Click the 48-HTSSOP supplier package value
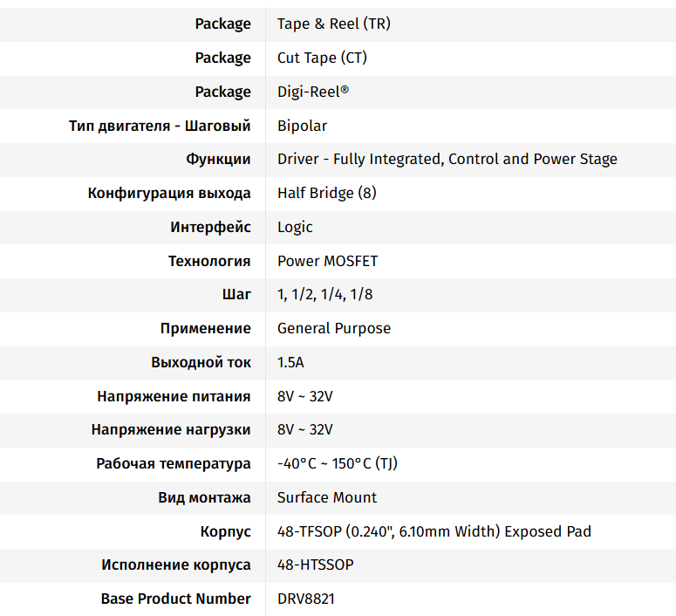The height and width of the screenshot is (616, 676). pyautogui.click(x=315, y=565)
